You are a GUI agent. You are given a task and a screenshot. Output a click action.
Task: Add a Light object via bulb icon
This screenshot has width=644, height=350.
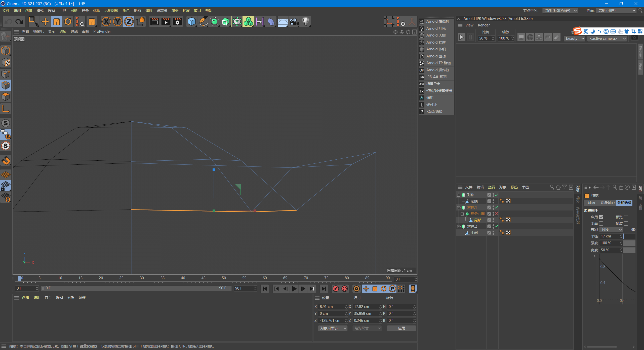(305, 22)
